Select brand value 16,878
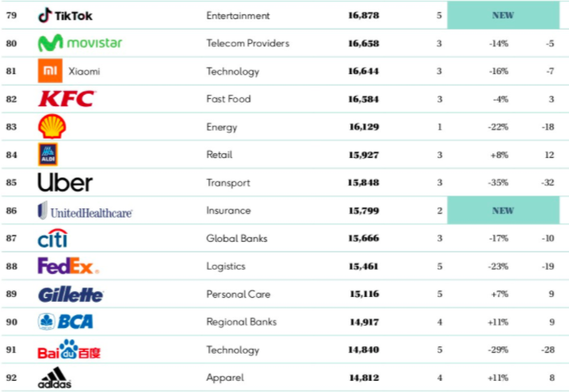 (x=364, y=16)
